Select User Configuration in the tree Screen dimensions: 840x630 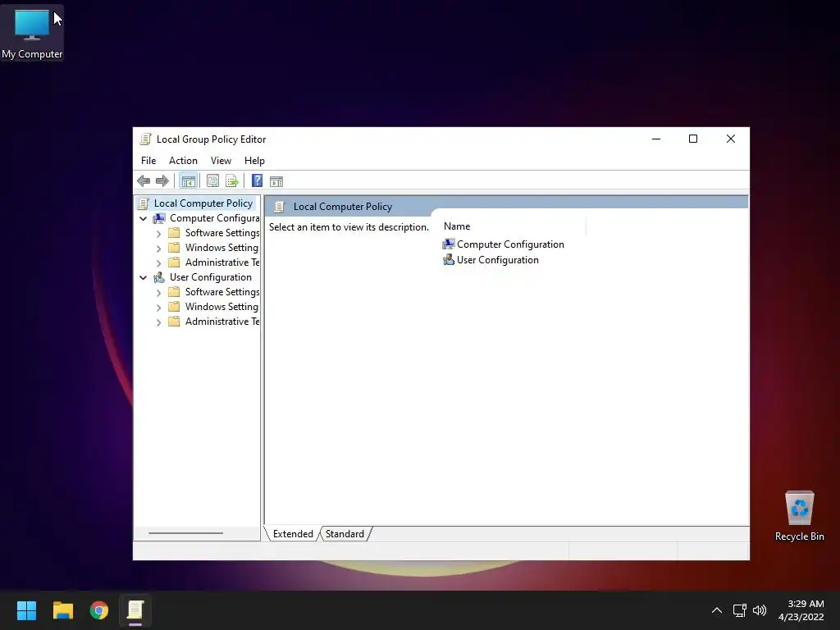[x=211, y=277]
